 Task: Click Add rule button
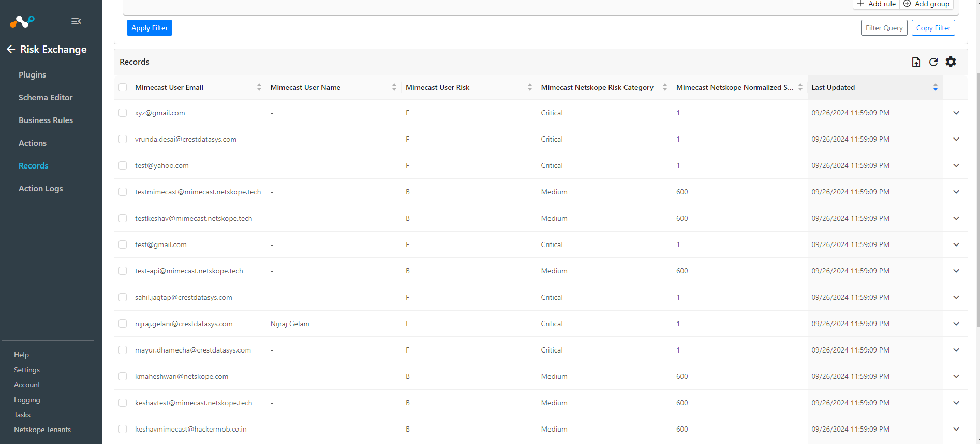click(877, 4)
